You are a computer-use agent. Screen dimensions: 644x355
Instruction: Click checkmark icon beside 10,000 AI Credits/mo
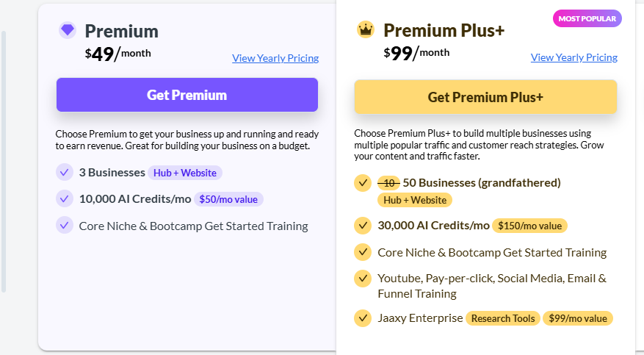coord(65,199)
